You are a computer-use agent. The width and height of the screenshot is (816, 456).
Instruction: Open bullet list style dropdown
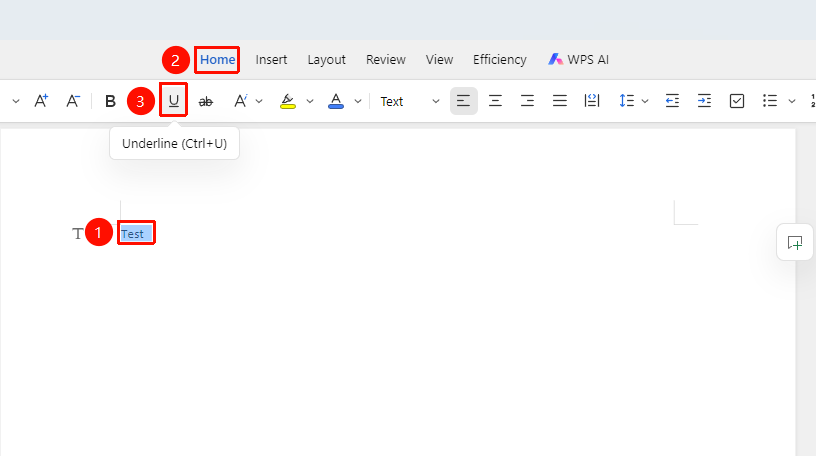[792, 102]
